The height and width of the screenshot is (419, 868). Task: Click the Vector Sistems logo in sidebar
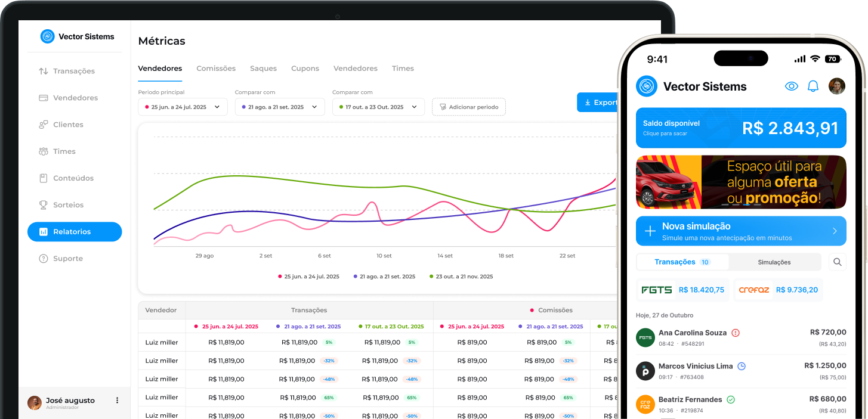coord(77,36)
